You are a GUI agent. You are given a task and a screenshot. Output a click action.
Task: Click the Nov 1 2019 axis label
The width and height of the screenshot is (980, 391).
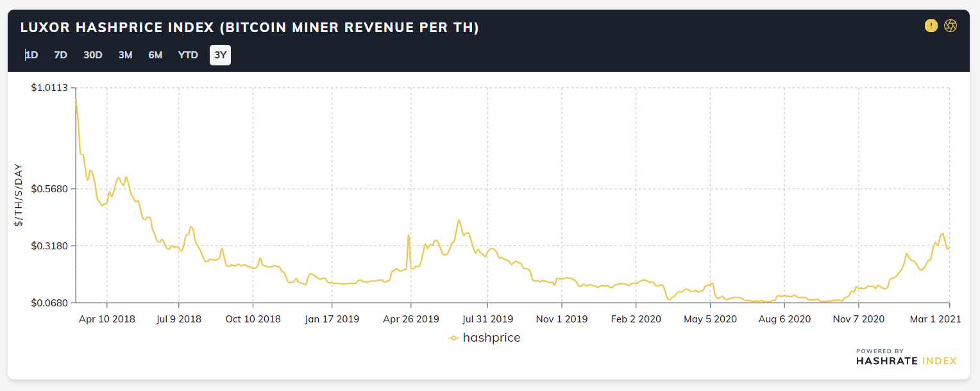562,319
